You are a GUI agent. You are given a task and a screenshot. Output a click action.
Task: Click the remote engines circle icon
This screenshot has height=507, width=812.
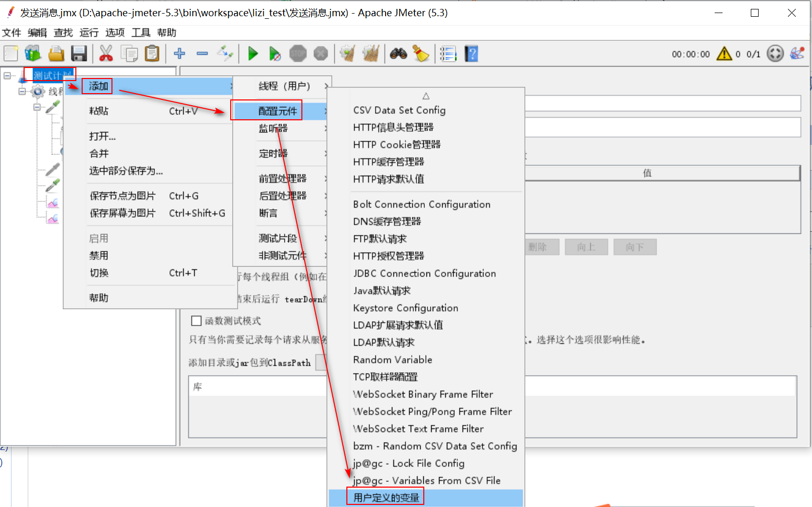coord(775,53)
